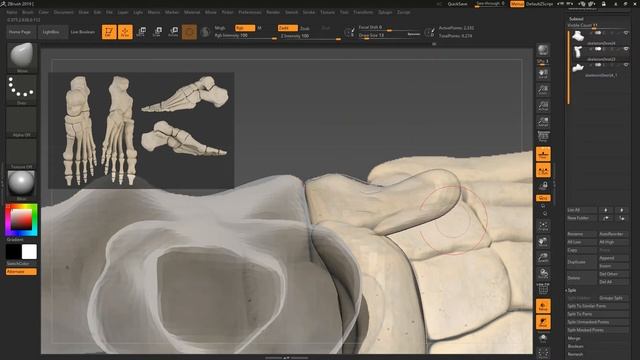
Task: Open the Stroke menu
Action: click(x=309, y=12)
